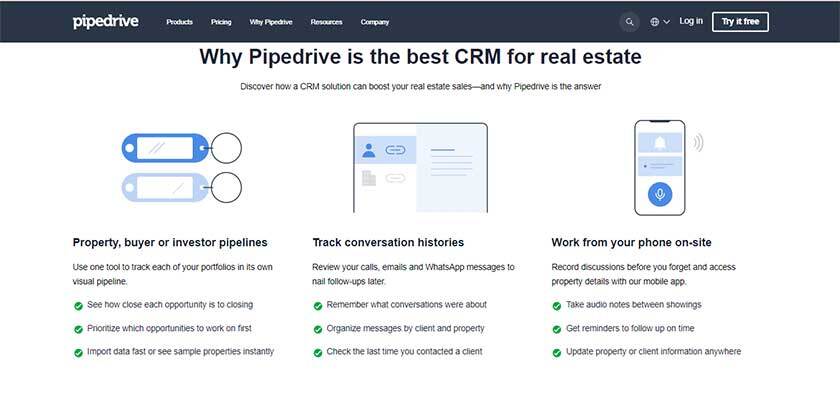Viewport: 840px width, 400px height.
Task: Click checkmark beside 'Organize messages by client'
Action: click(318, 329)
